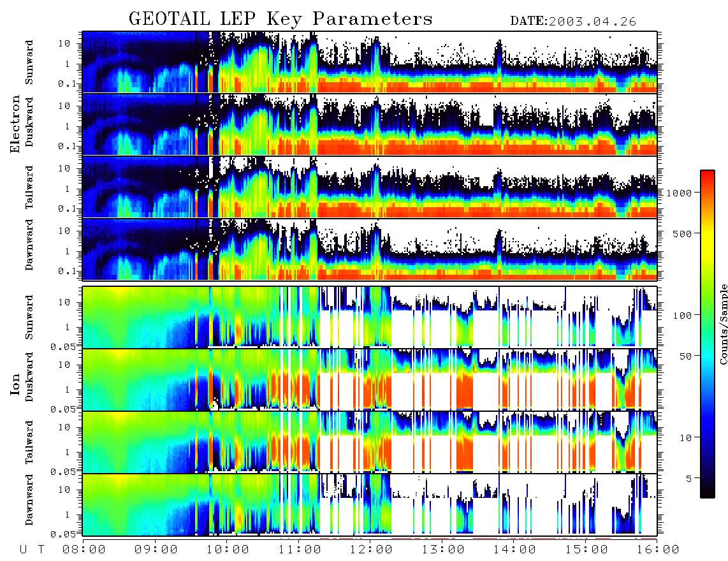Click the Ion Duskward spectrogram panel
Image resolution: width=728 pixels, height=561 pixels.
click(x=370, y=380)
